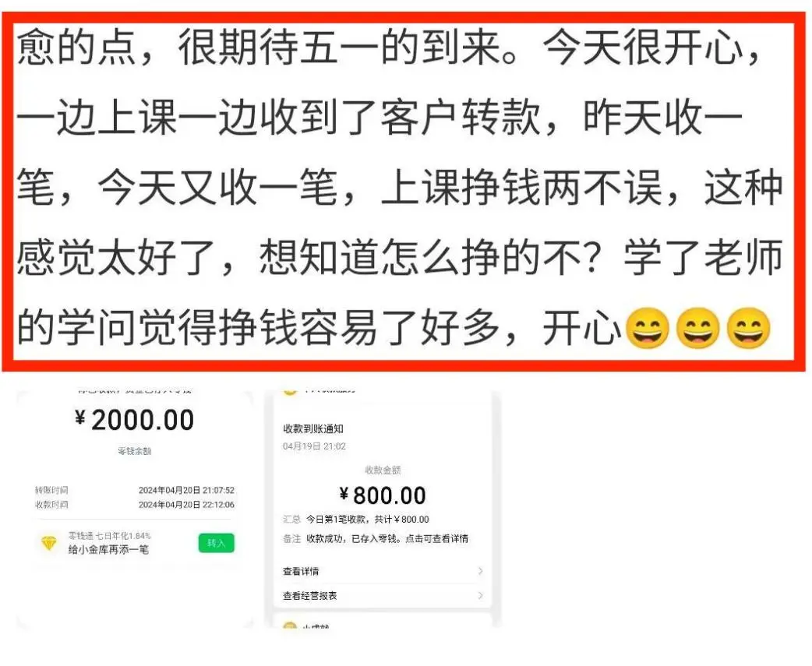Click the 转账时间 timestamp 21:07:52

[186, 490]
